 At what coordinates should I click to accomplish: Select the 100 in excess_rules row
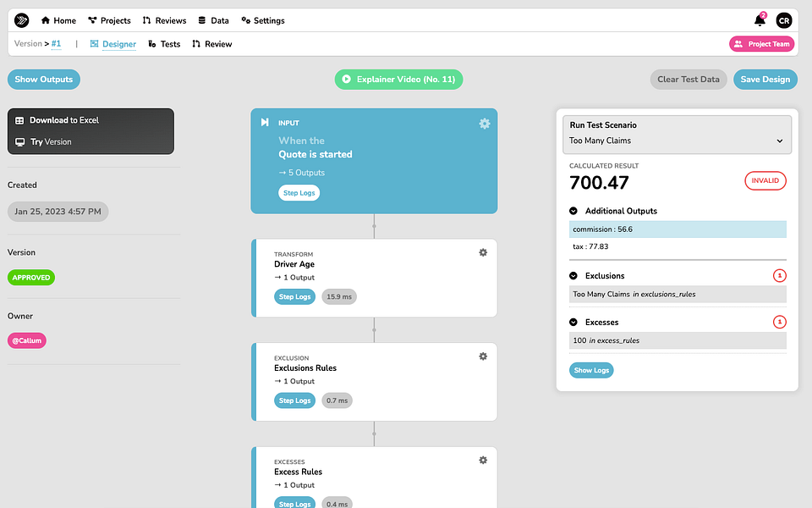678,340
